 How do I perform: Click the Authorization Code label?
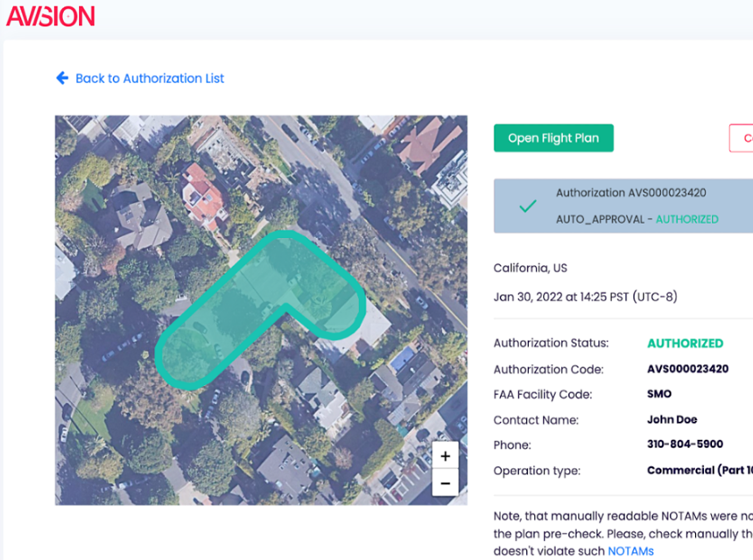click(548, 369)
